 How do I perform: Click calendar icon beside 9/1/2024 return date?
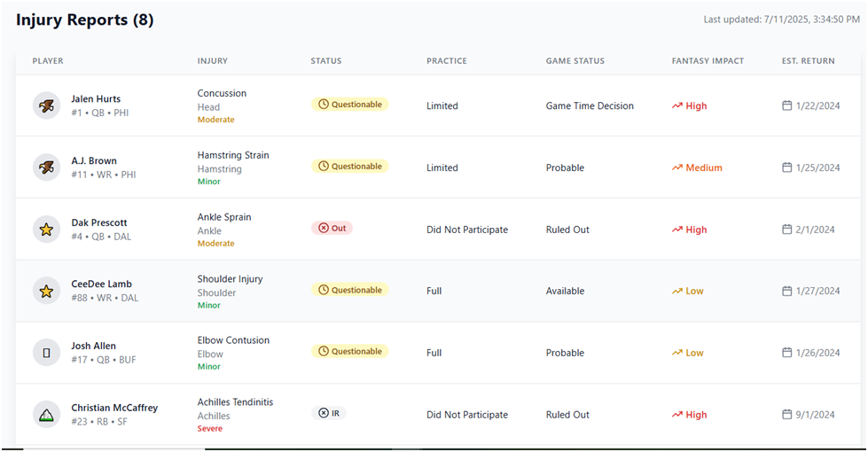(x=786, y=414)
